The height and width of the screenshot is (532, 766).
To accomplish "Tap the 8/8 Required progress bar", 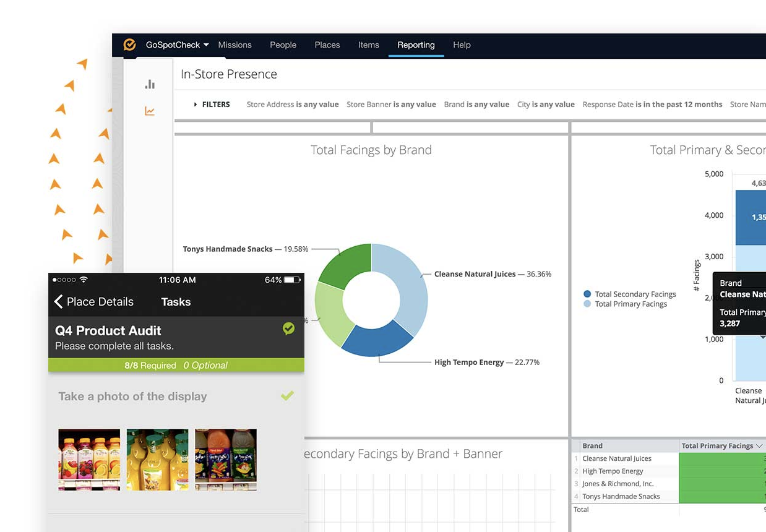I will (x=176, y=365).
